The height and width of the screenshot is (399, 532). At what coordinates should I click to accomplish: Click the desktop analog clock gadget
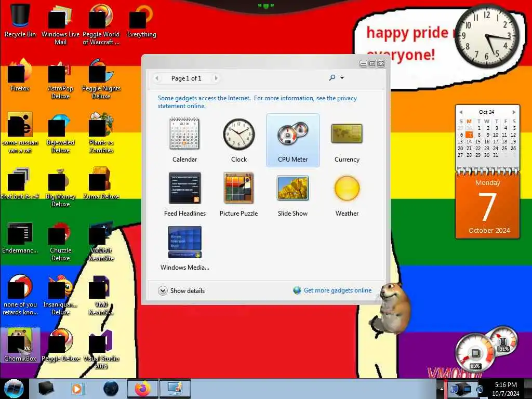pos(486,36)
